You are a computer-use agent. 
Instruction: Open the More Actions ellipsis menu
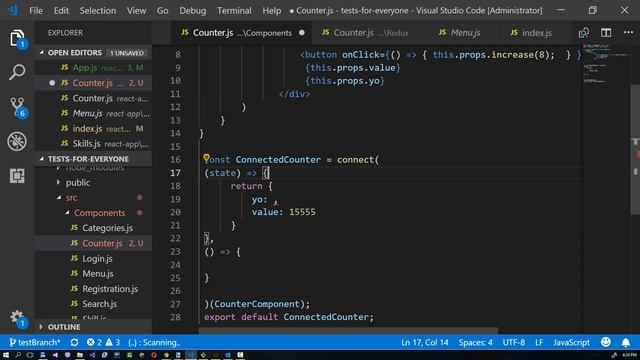tap(629, 32)
